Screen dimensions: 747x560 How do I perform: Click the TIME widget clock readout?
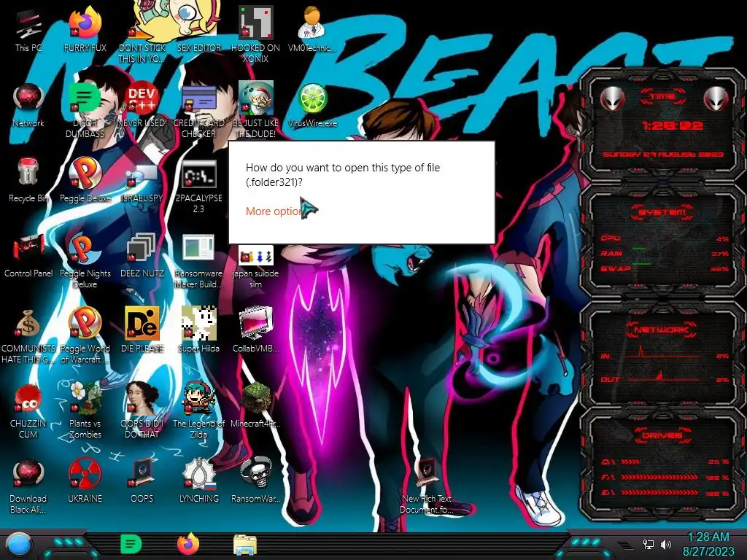pos(672,125)
